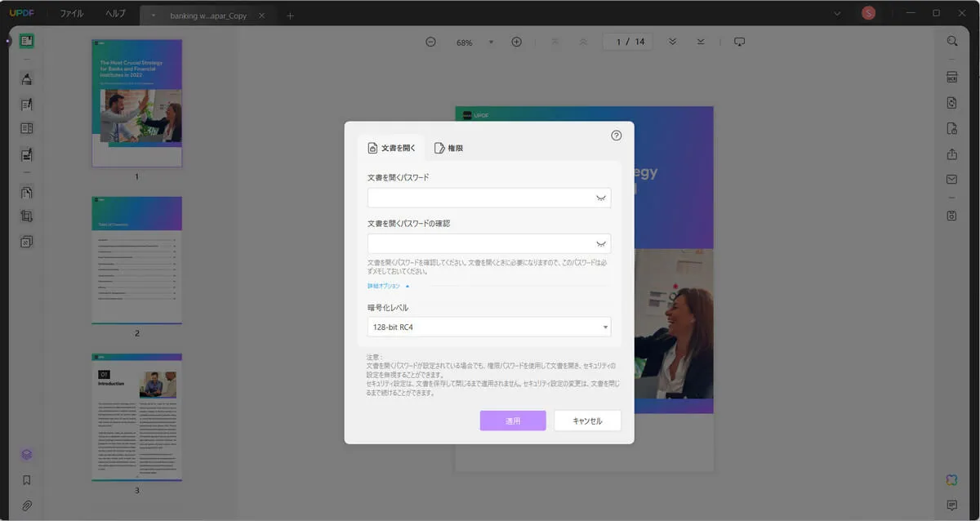The width and height of the screenshot is (980, 521).
Task: Switch to the 権限 tab
Action: coord(449,148)
